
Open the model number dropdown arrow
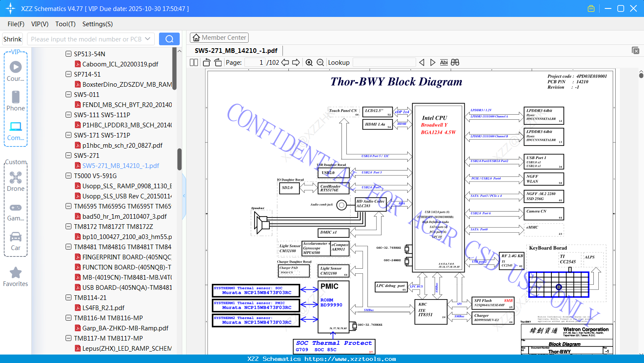[148, 39]
